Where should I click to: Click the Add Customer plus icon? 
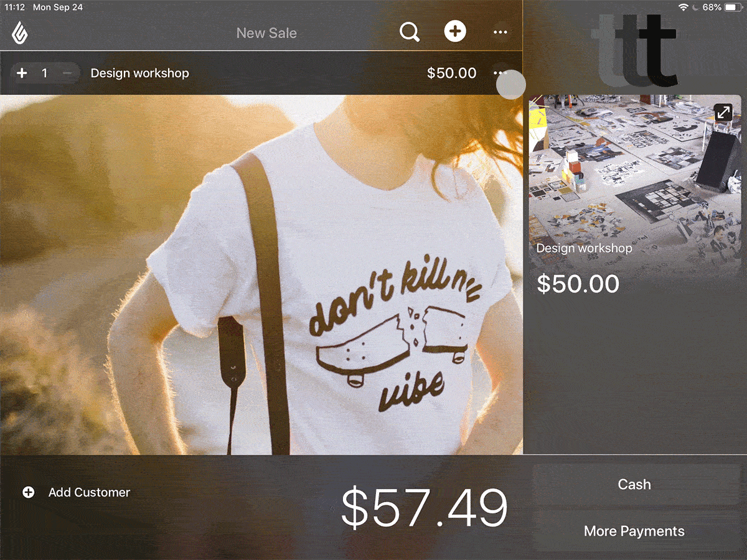(x=28, y=492)
